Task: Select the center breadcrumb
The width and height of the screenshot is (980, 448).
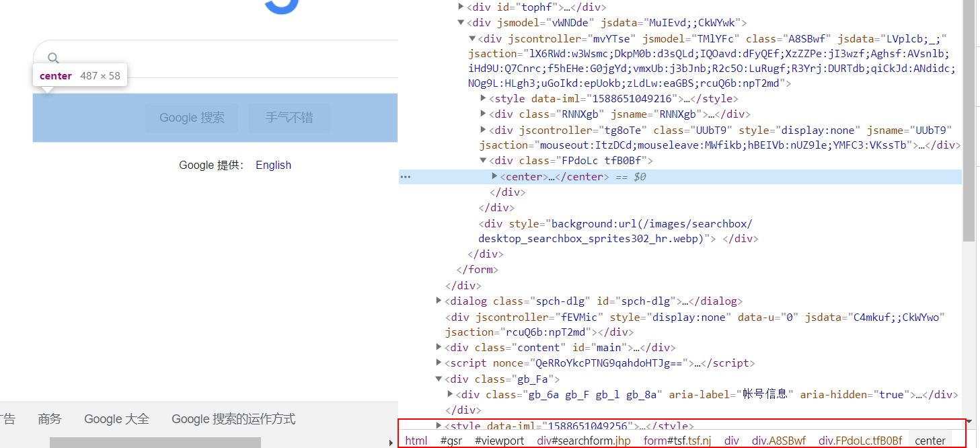Action: tap(930, 441)
